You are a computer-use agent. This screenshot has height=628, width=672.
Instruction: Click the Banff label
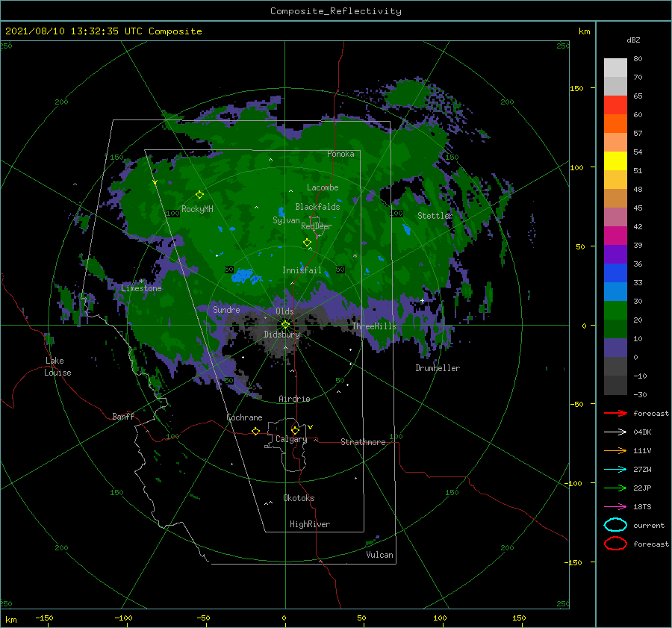coord(123,416)
